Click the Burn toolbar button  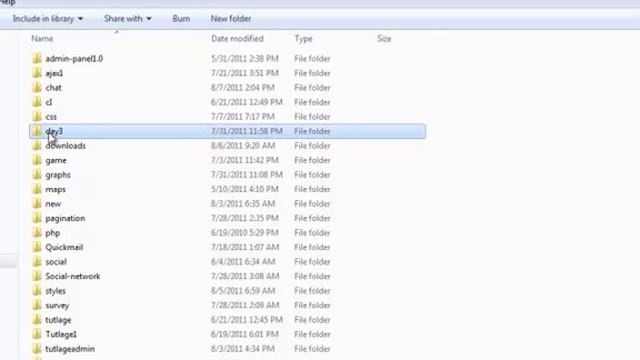(181, 19)
